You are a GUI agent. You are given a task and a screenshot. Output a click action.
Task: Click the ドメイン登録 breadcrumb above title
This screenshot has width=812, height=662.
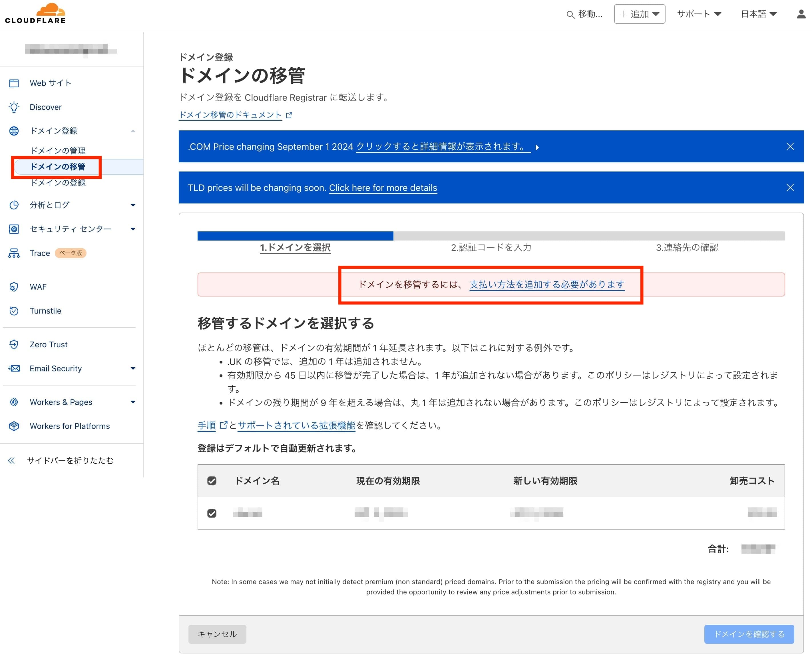click(206, 57)
